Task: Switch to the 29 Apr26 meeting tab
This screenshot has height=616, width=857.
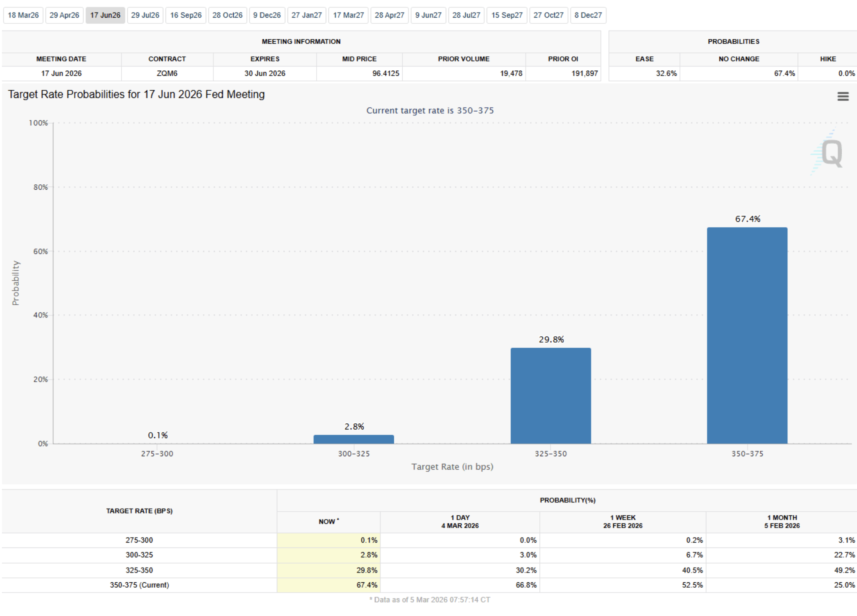Action: [x=64, y=15]
